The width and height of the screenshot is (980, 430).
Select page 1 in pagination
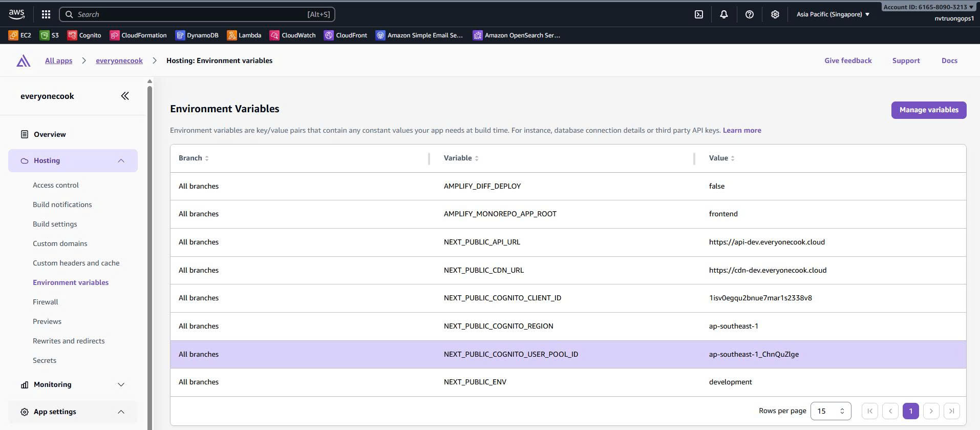click(911, 411)
